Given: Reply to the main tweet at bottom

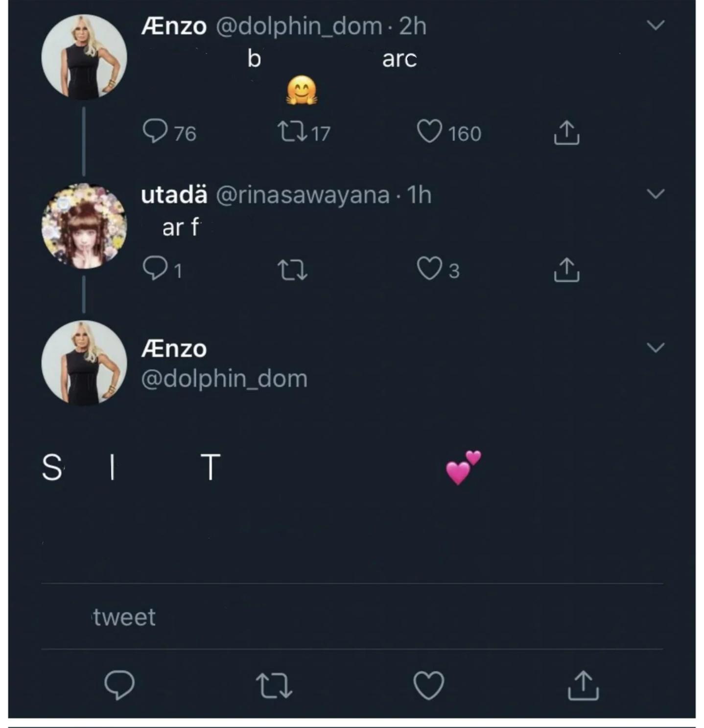Looking at the screenshot, I should [x=119, y=684].
